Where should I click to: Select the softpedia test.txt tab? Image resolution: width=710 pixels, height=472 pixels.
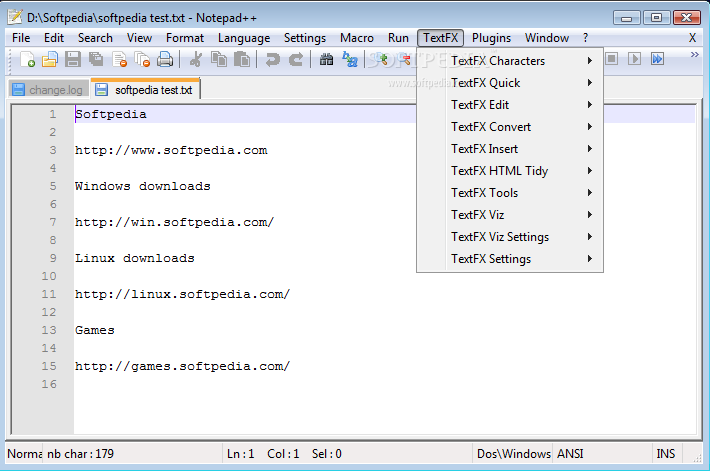click(146, 89)
